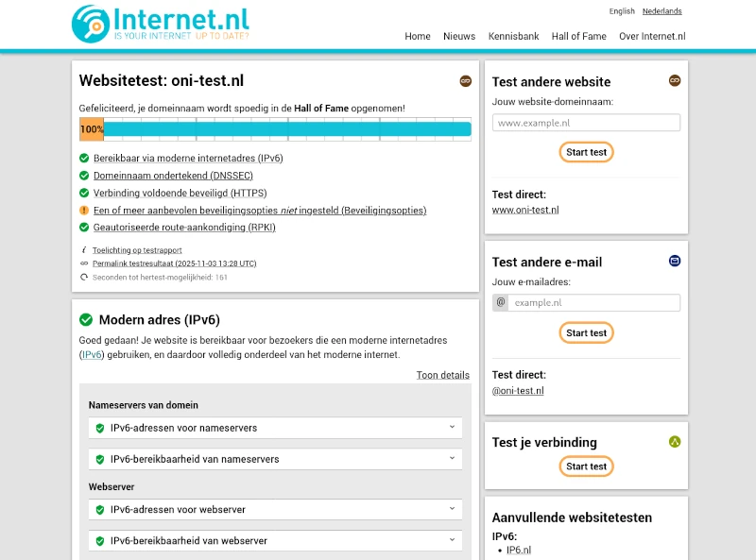
Task: Click the link icon beside Websitetest heading
Action: pyautogui.click(x=465, y=81)
